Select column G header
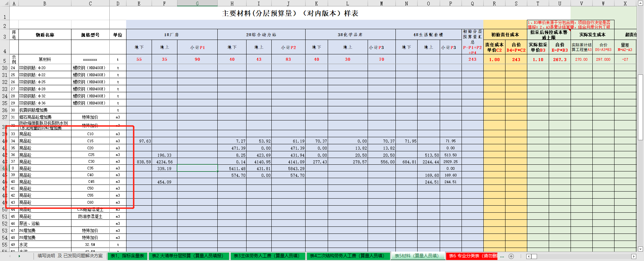Viewport: 644px width, 261px height. [197, 3]
